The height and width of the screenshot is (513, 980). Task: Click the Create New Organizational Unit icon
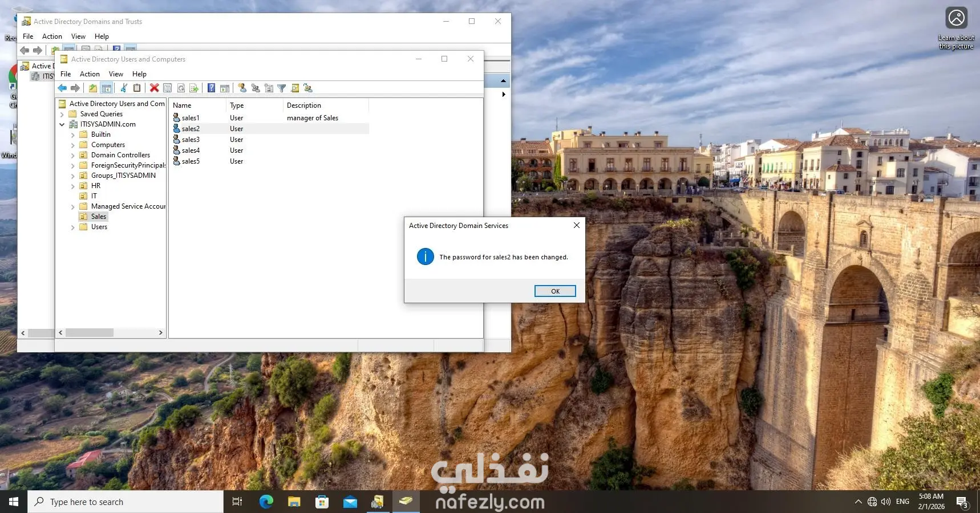[269, 88]
